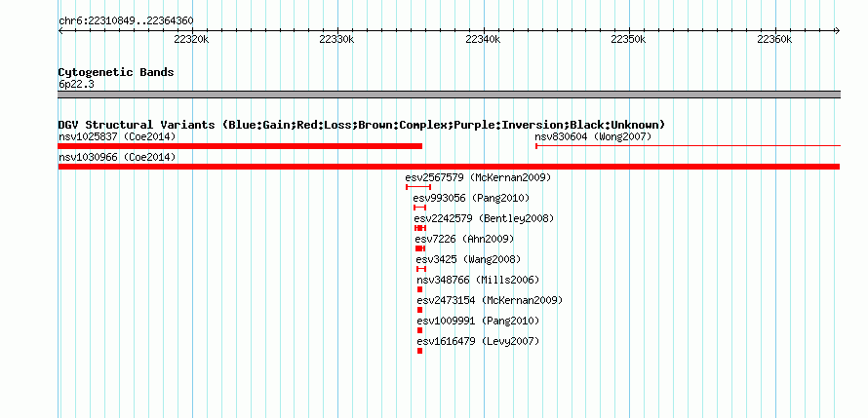
Task: Select the esv2473154 red square glyph
Action: click(x=420, y=310)
